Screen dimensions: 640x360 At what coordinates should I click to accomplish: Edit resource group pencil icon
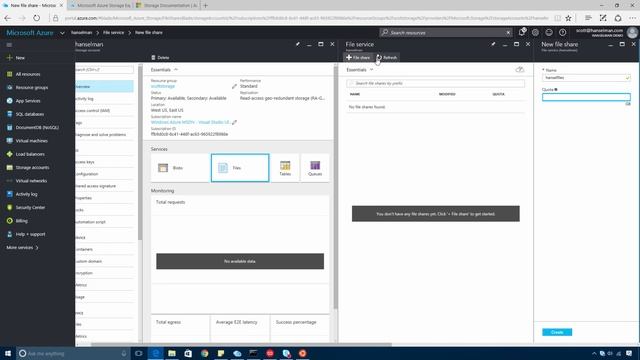(234, 87)
